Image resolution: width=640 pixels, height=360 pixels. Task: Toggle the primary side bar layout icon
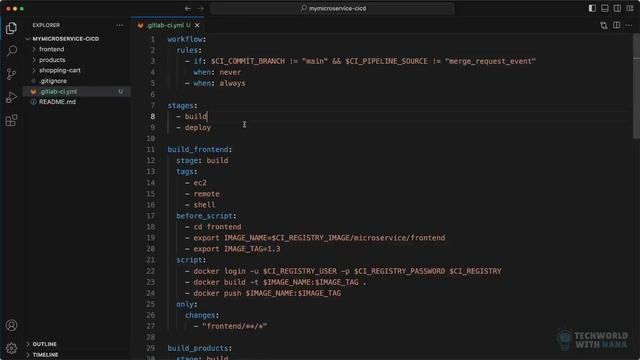click(592, 8)
